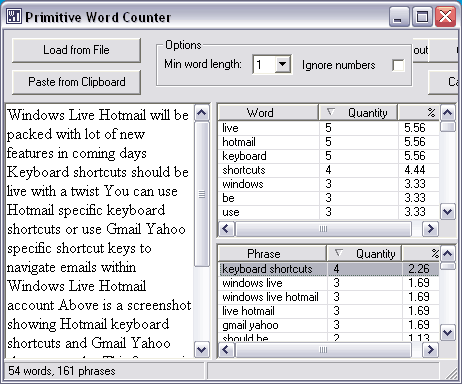Image resolution: width=462 pixels, height=384 pixels.
Task: Sort words by Quantity column header
Action: click(358, 113)
